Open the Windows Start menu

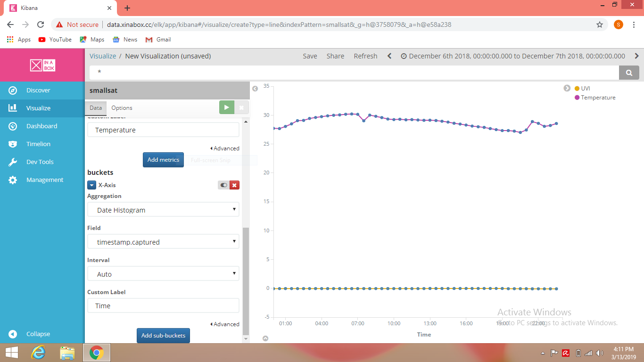tap(12, 352)
